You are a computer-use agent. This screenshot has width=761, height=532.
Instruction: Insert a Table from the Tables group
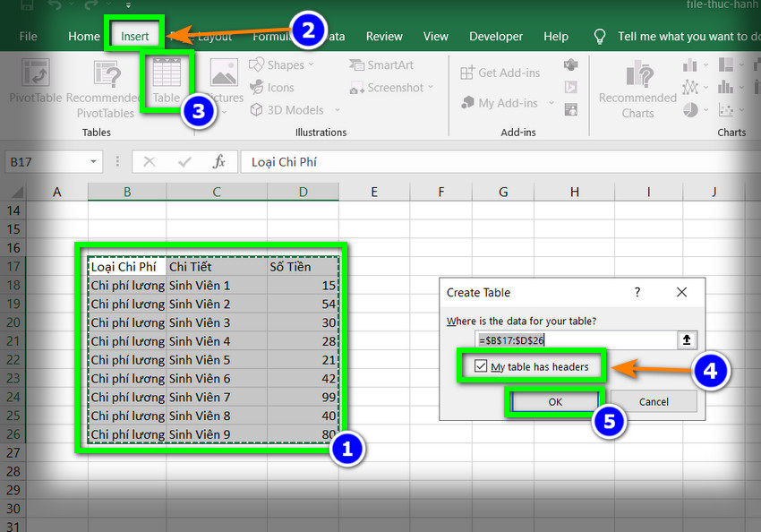tap(167, 81)
